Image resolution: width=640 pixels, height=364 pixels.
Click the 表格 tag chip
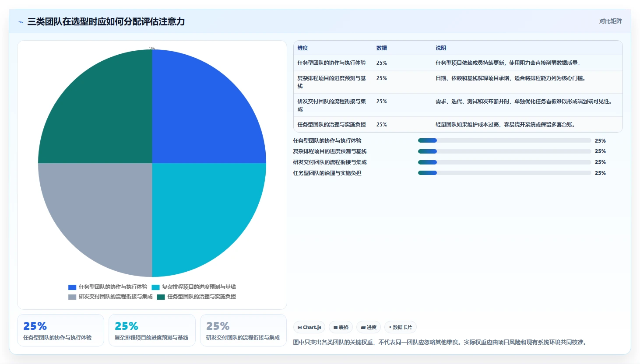[x=341, y=327]
